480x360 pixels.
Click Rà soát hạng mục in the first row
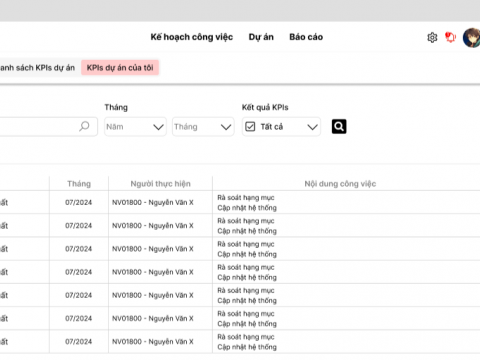tap(246, 197)
